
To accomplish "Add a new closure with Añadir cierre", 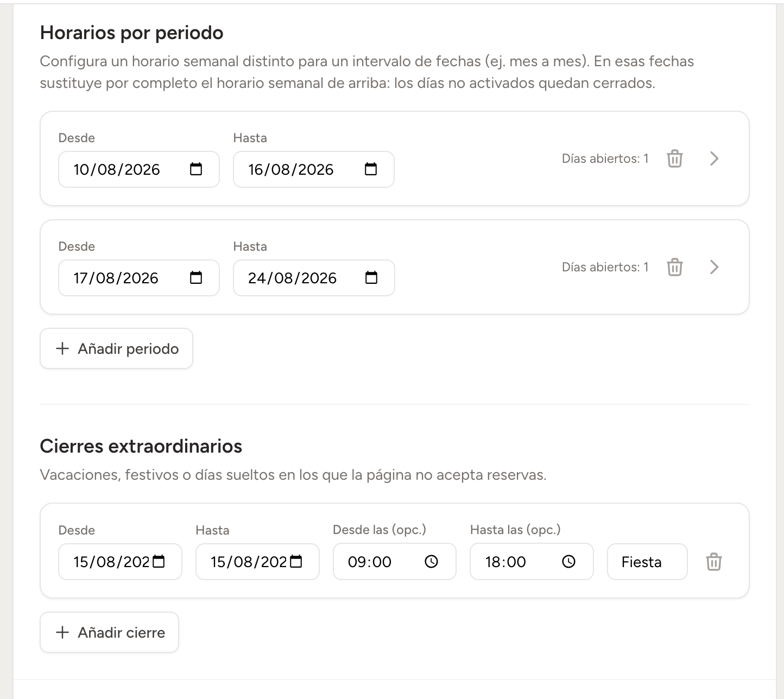I will pos(109,632).
